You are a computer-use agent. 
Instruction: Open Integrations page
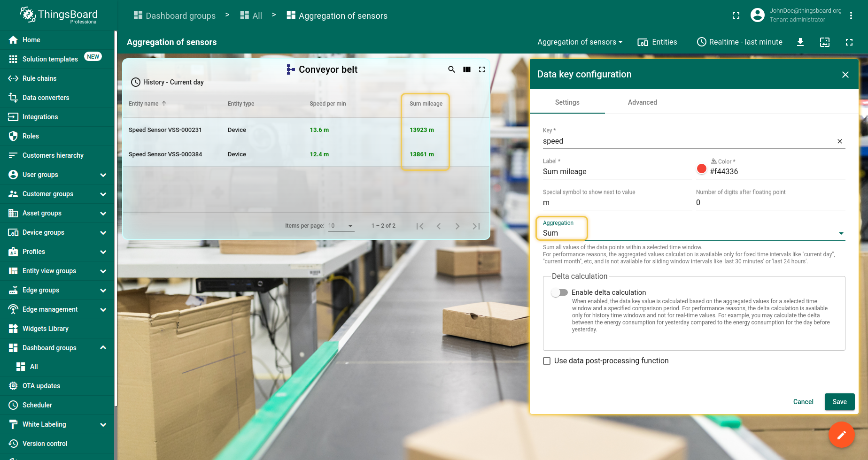(x=57, y=117)
